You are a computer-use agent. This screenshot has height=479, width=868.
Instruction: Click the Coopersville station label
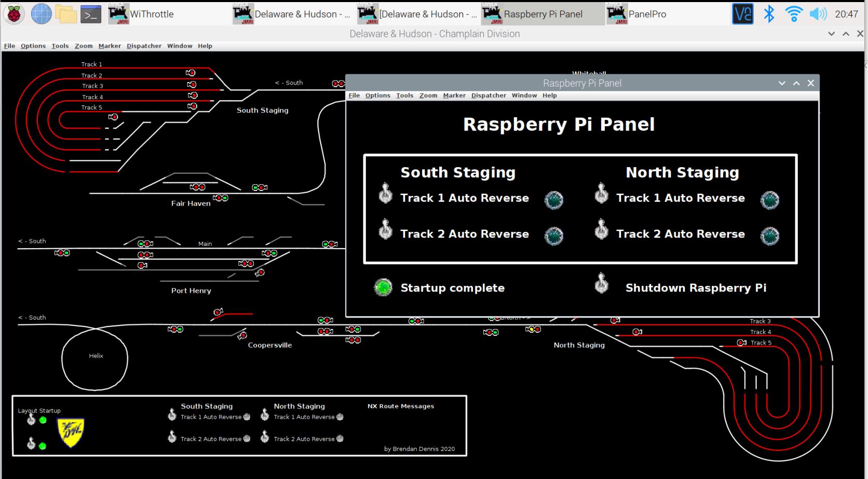click(x=270, y=345)
